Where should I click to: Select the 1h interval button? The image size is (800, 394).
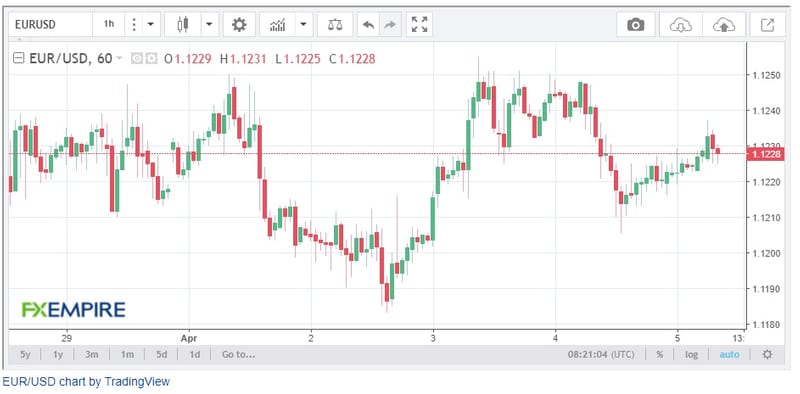pos(109,24)
